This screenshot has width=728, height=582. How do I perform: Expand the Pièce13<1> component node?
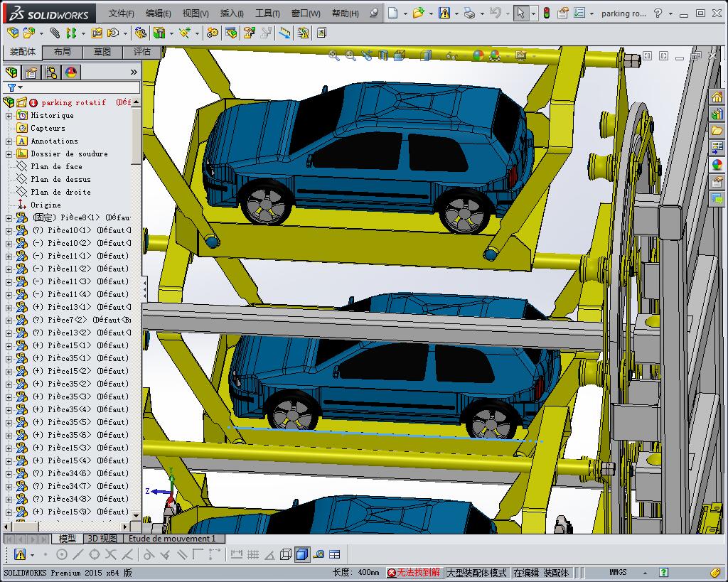[x=9, y=307]
